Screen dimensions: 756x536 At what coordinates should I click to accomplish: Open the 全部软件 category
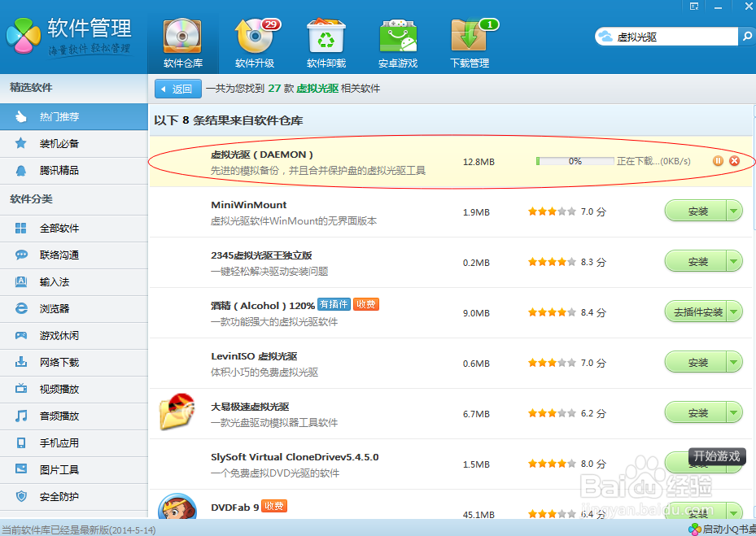point(74,229)
